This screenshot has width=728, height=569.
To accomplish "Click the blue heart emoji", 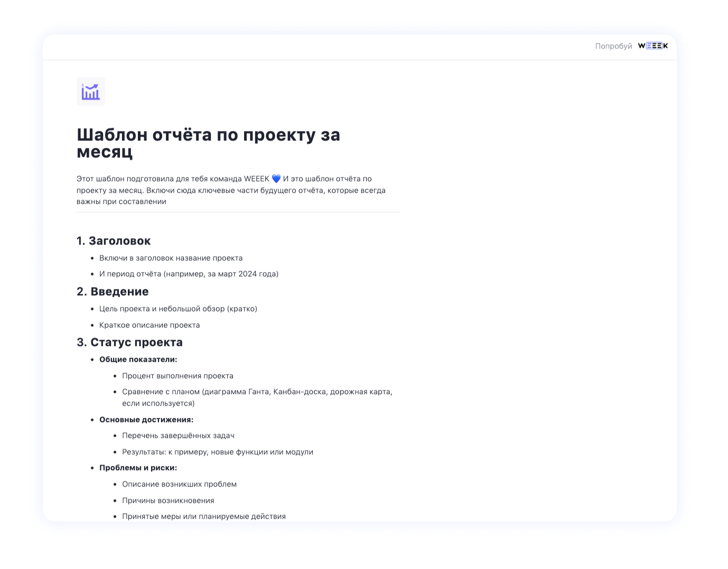I will [x=276, y=179].
